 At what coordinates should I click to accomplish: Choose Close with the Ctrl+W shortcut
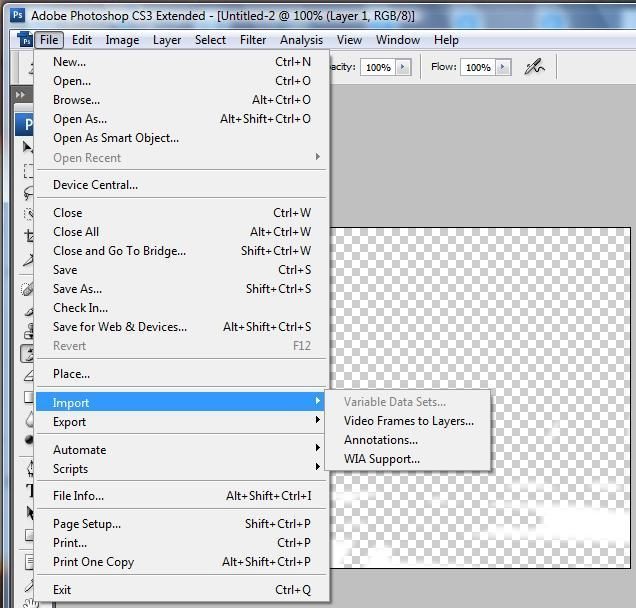[x=182, y=213]
